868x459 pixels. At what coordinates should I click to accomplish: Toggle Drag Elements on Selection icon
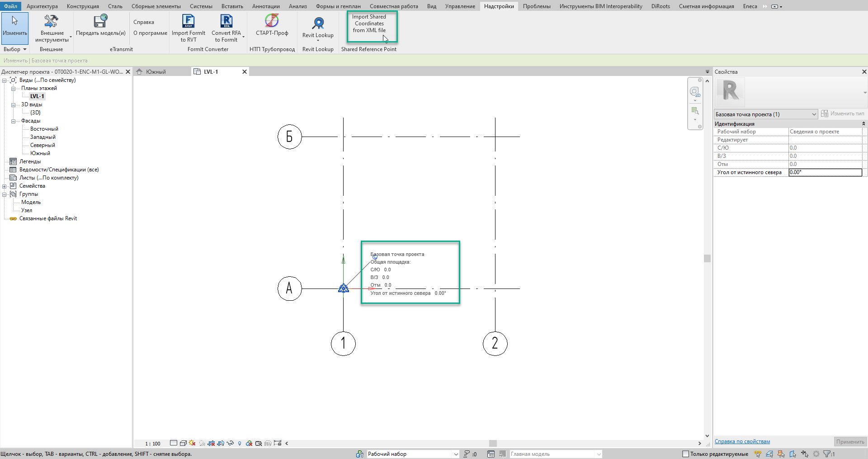point(805,454)
